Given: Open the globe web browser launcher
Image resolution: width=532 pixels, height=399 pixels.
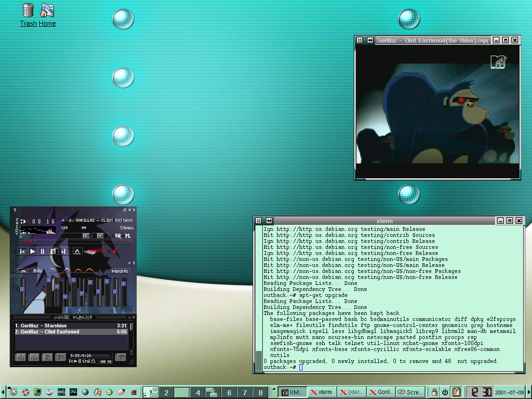Looking at the screenshot, I should pyautogui.click(x=85, y=392).
